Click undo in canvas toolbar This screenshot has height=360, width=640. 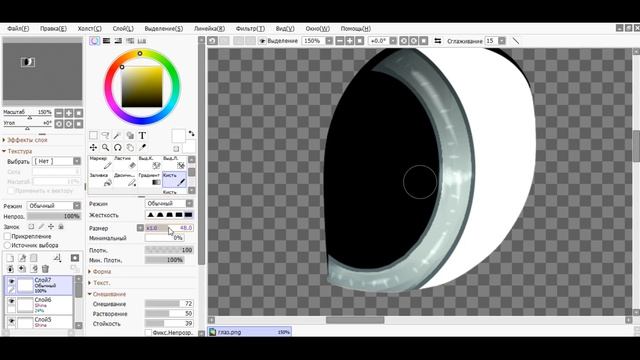coord(212,41)
